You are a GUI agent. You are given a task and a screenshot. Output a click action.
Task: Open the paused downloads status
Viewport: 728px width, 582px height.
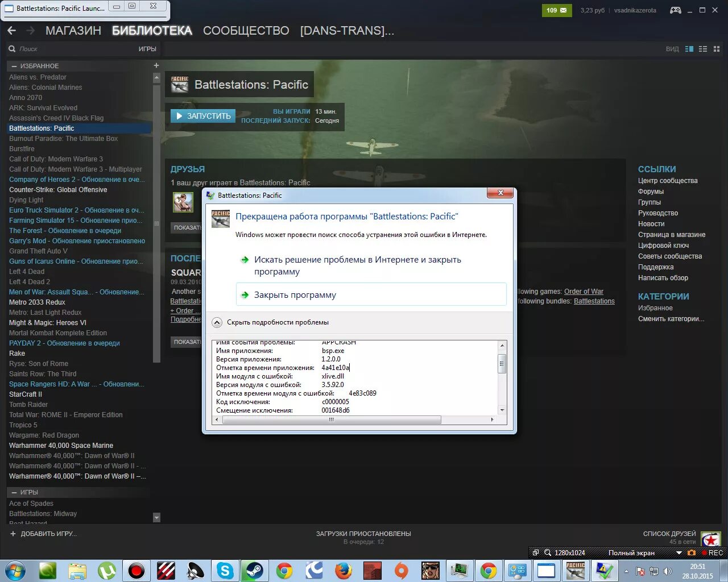click(x=363, y=534)
